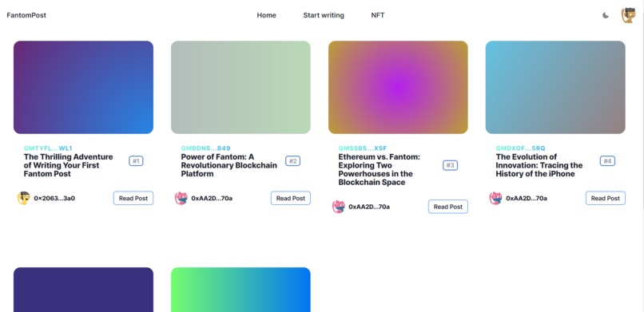Navigate to the NFT section

[378, 15]
